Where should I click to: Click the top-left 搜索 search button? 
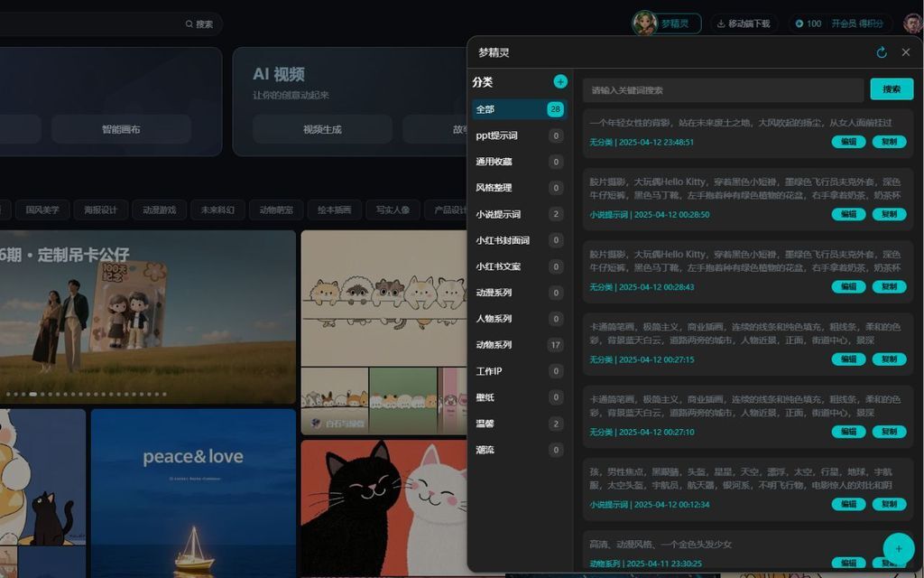click(199, 24)
